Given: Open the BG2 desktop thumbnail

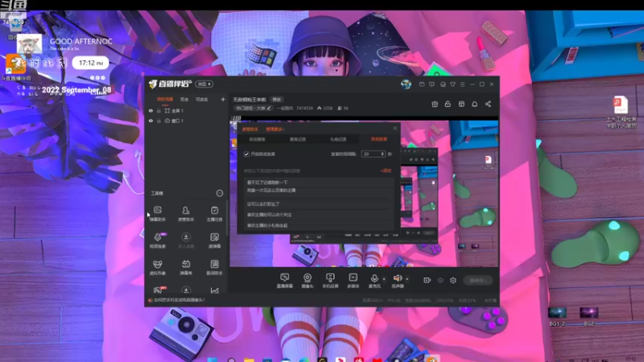Looking at the screenshot, I should [588, 316].
